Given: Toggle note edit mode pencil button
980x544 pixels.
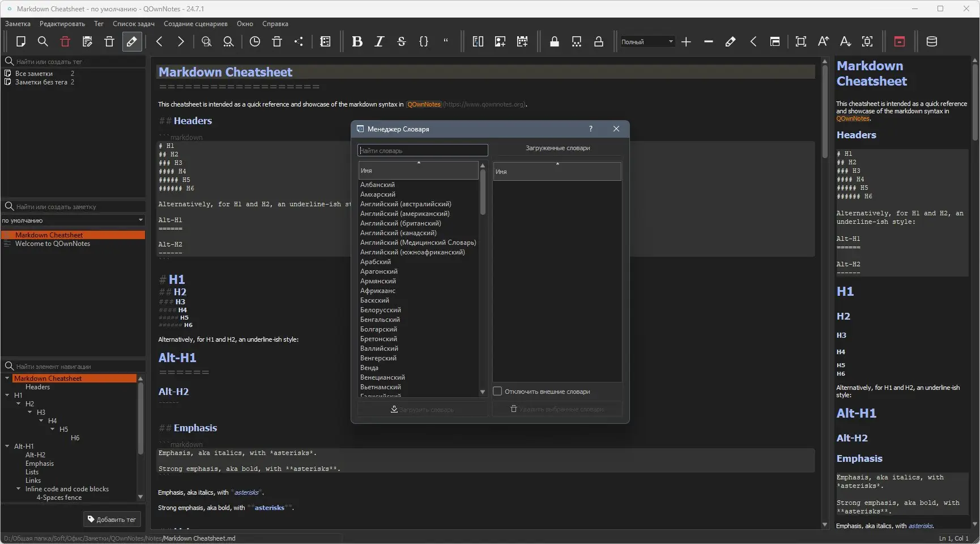Looking at the screenshot, I should [x=131, y=41].
